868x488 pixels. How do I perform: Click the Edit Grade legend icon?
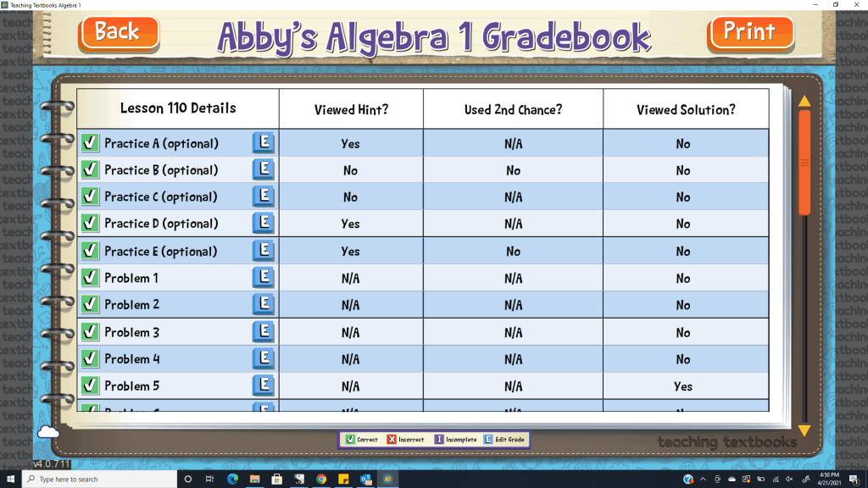[x=487, y=440]
